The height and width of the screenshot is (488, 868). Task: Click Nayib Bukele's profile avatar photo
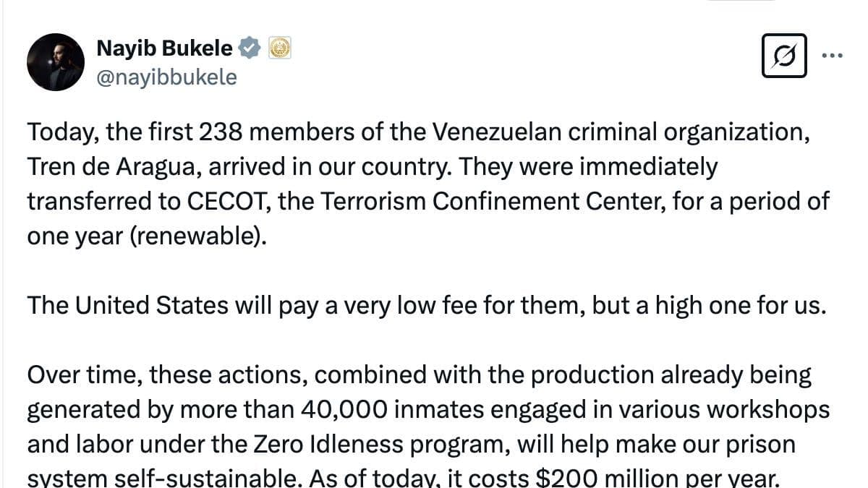pos(56,62)
